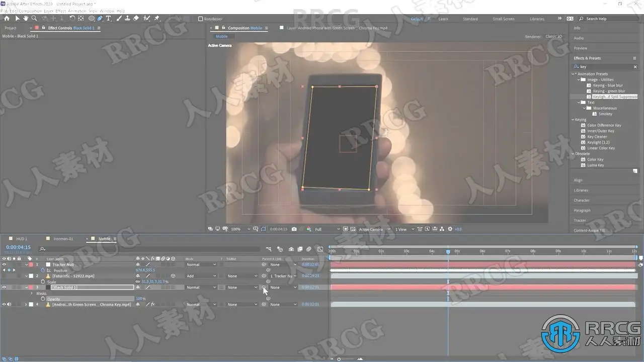644x362 pixels.
Task: Toggle 3D layer switch for Futuristic layer
Action: [x=173, y=276]
